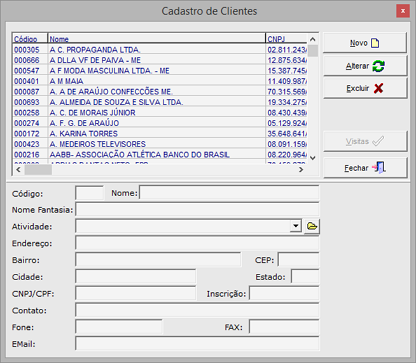The width and height of the screenshot is (416, 363).
Task: Click the Excluir button with red X
Action: (x=365, y=88)
